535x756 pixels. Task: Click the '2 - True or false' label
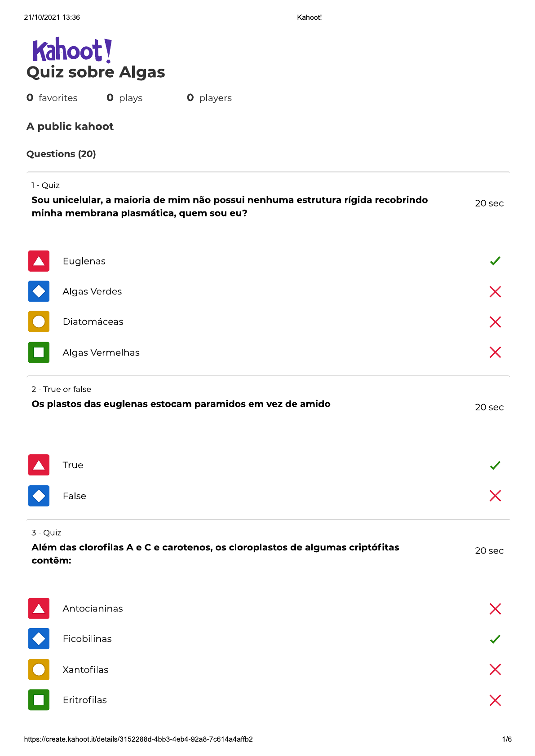coord(61,389)
